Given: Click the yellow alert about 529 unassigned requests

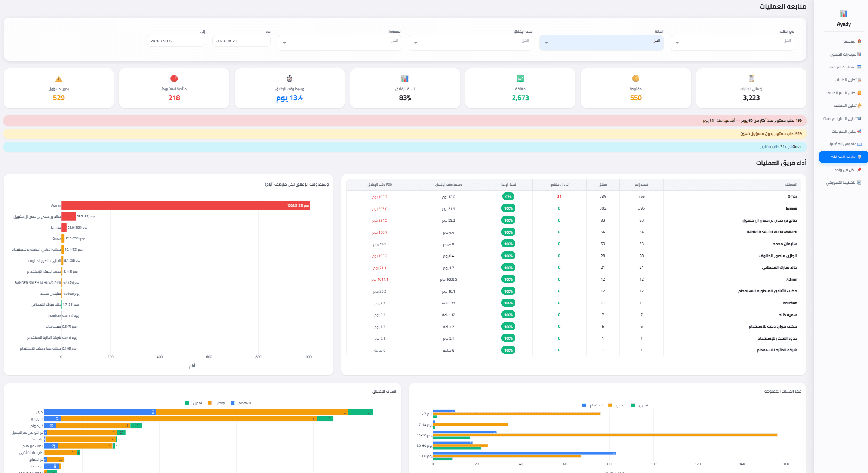Looking at the screenshot, I should pos(405,134).
